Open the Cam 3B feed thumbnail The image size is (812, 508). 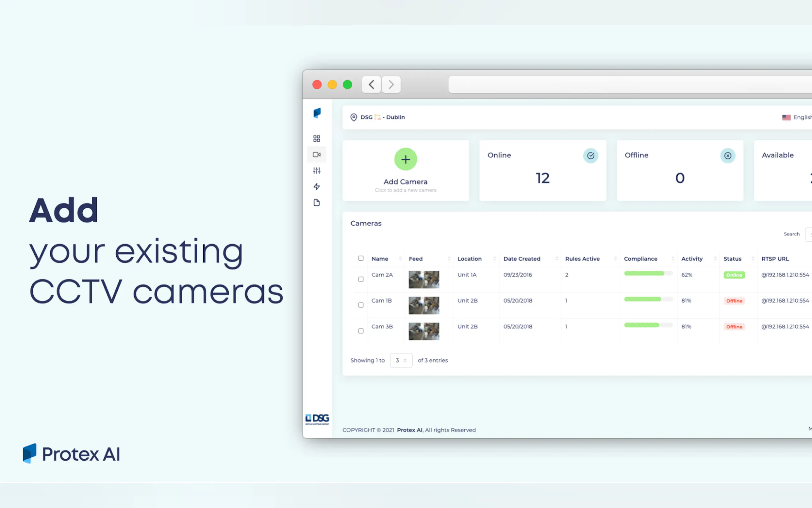coord(423,331)
